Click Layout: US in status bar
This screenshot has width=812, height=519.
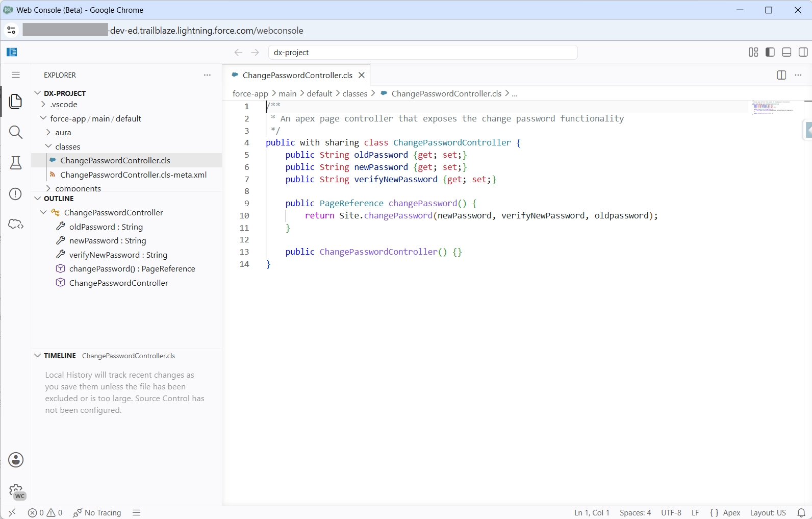(768, 512)
